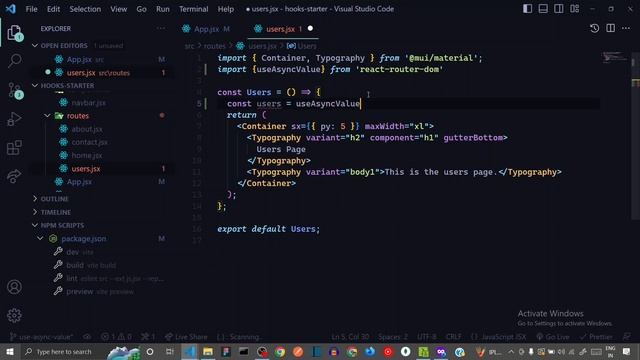
Task: Open the Selection menu
Action: click(85, 9)
